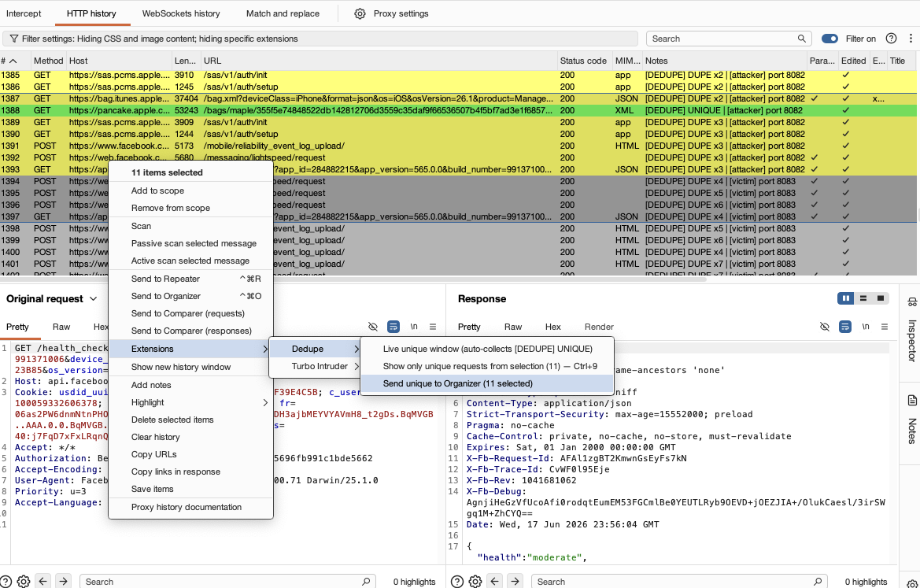Open Proxy settings gear icon

click(360, 13)
